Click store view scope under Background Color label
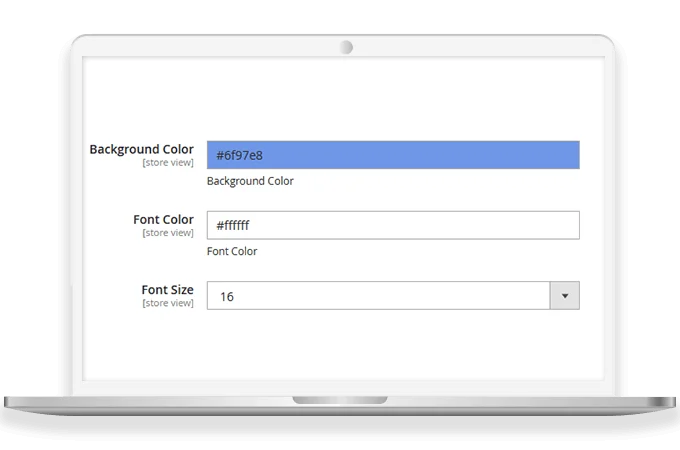The image size is (680, 450). coord(168,162)
